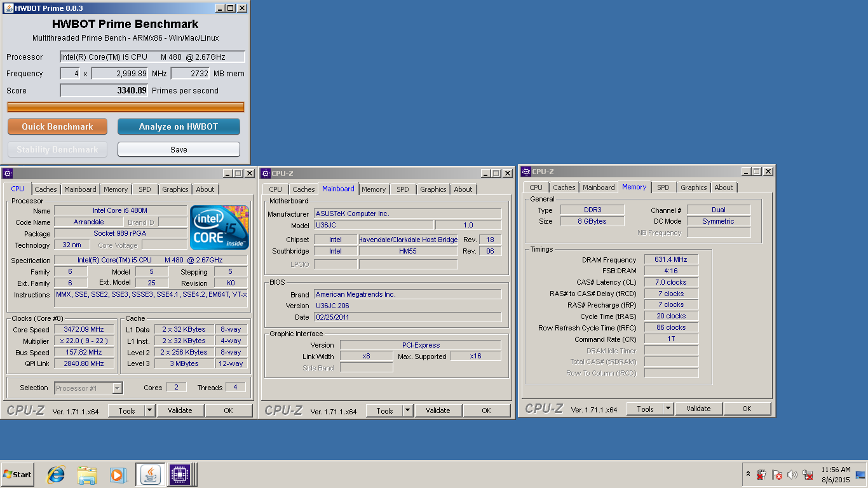Switch to the CPU-Z taskbar item

(180, 475)
